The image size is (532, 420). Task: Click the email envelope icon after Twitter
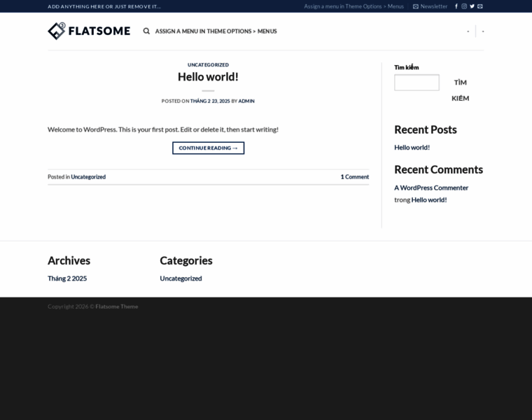click(x=480, y=6)
